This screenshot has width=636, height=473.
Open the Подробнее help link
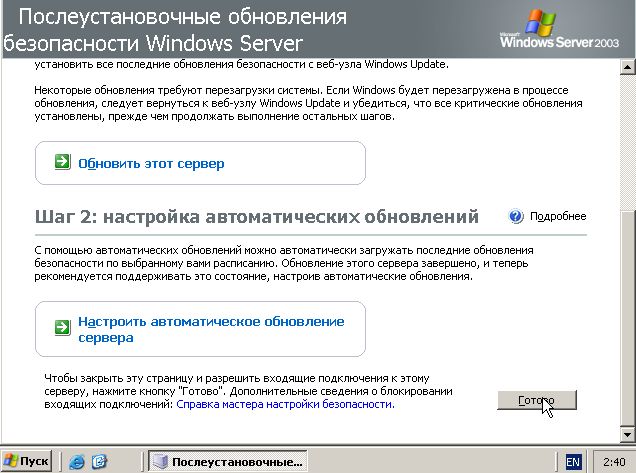tap(558, 216)
